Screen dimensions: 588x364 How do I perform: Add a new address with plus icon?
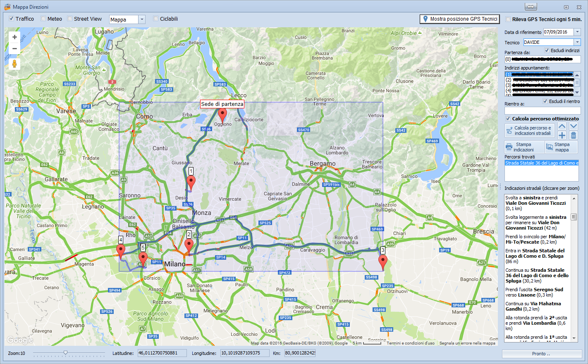tap(562, 135)
